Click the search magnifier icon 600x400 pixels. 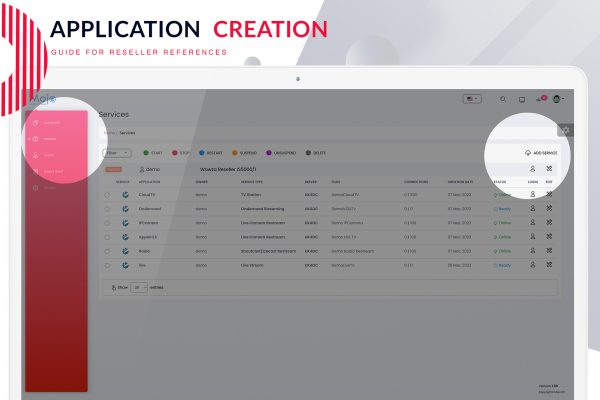pyautogui.click(x=503, y=99)
